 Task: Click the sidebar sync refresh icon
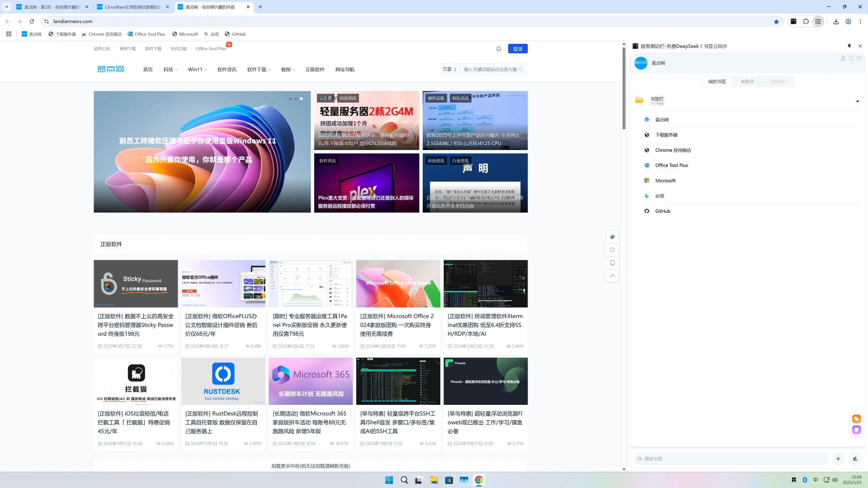click(x=851, y=58)
